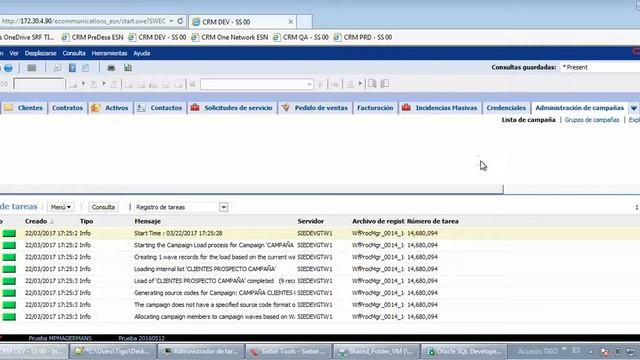The height and width of the screenshot is (360, 640).
Task: Click the magnifier search toolbar icon
Action: pyautogui.click(x=58, y=68)
